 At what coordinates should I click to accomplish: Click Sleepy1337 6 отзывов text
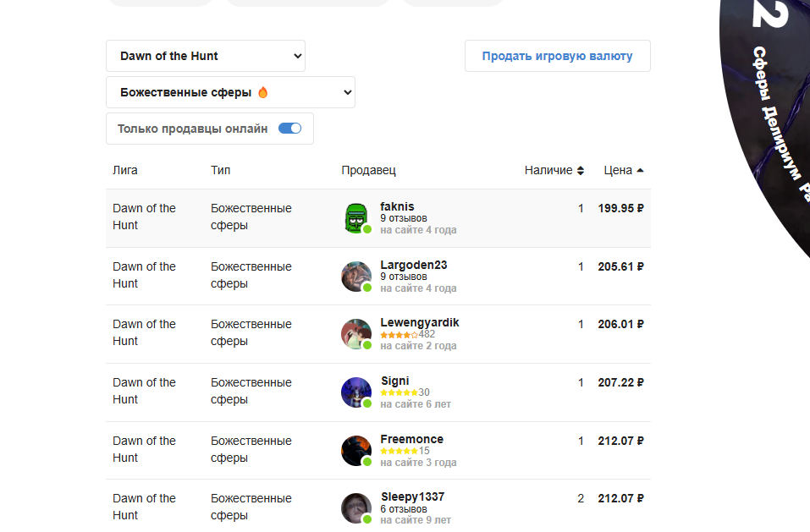coord(404,509)
